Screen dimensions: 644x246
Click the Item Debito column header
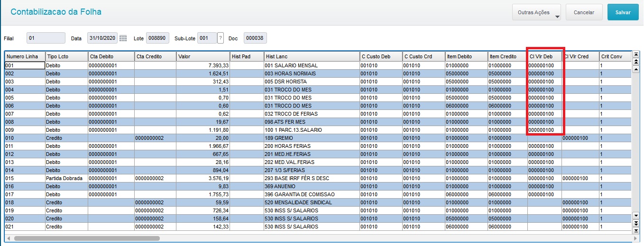click(467, 56)
